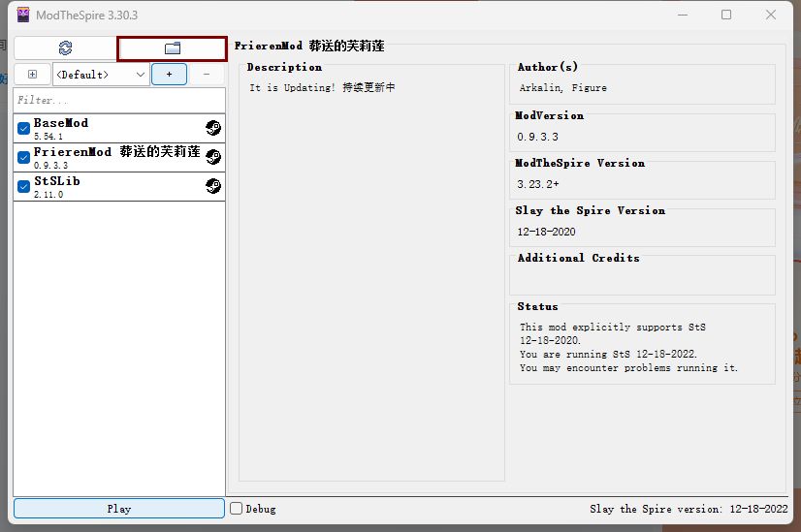Viewport: 801px width, 532px height.
Task: Click the authors text 'Arkalin, Figure'
Action: [563, 88]
